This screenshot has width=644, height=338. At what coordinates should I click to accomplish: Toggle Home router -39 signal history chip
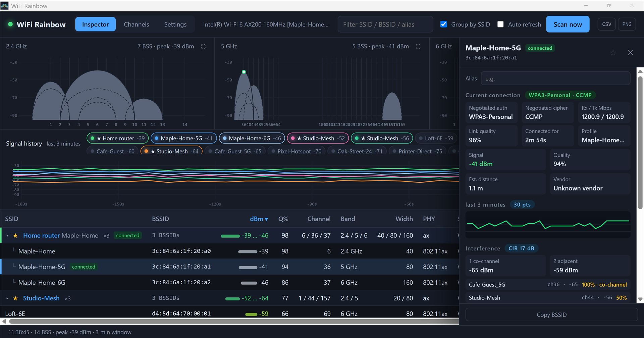[118, 138]
